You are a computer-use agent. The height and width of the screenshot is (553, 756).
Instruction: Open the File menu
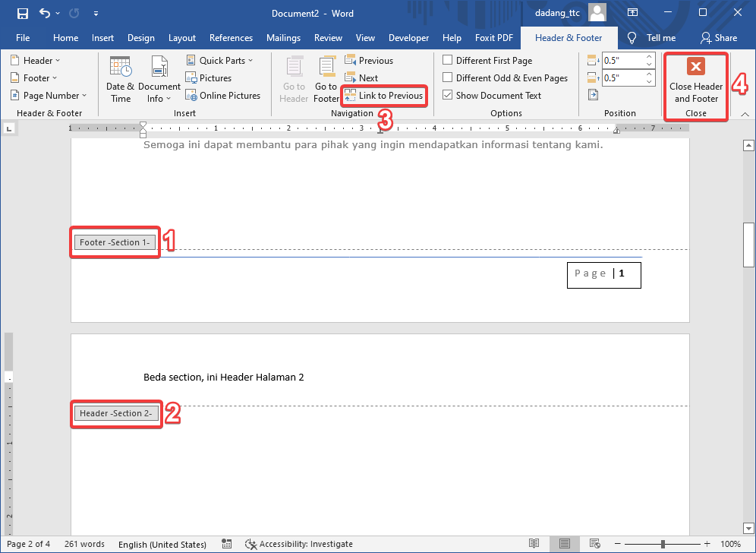pos(23,38)
